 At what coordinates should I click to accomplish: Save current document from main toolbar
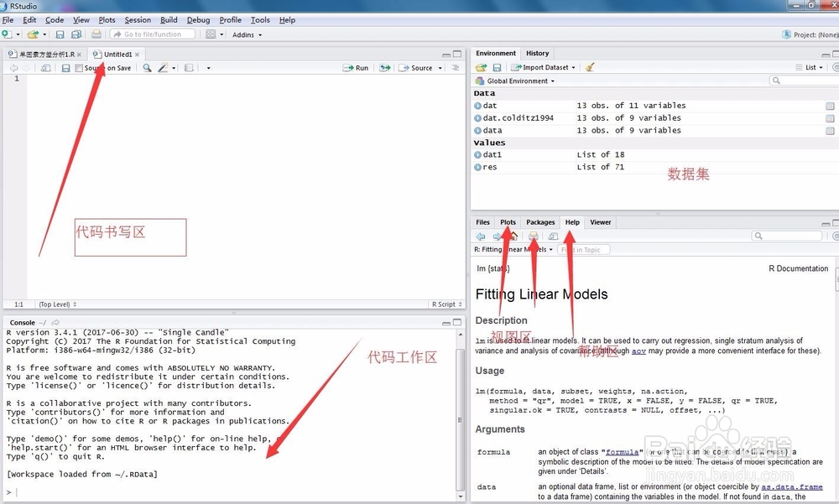(60, 34)
